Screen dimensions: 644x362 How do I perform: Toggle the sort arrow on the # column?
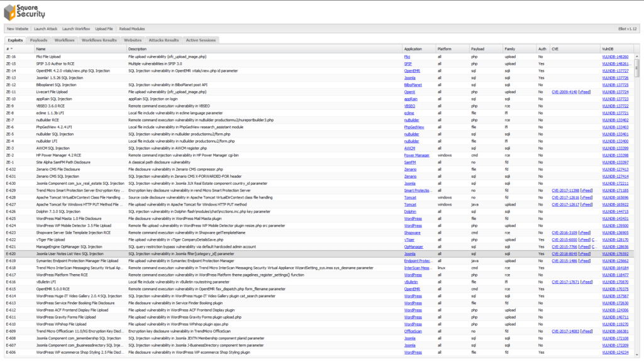click(11, 49)
